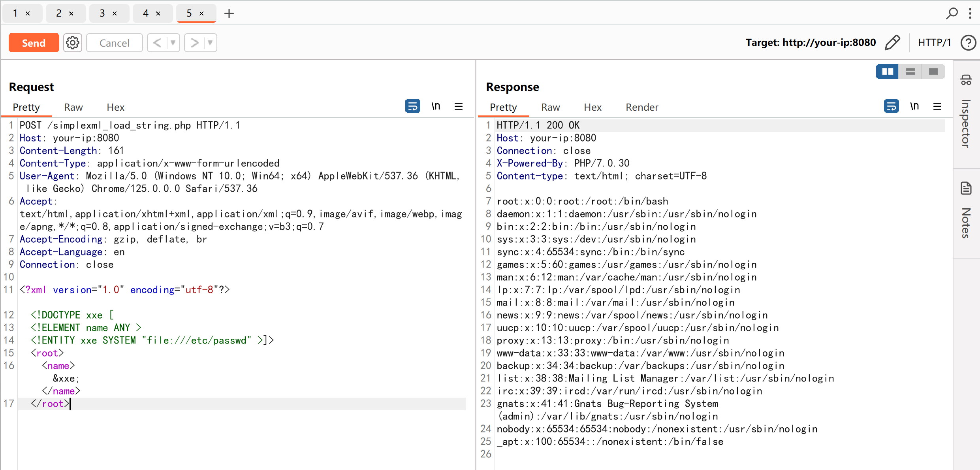Open Repeater settings gear icon
Image resolution: width=980 pixels, height=470 pixels.
73,43
